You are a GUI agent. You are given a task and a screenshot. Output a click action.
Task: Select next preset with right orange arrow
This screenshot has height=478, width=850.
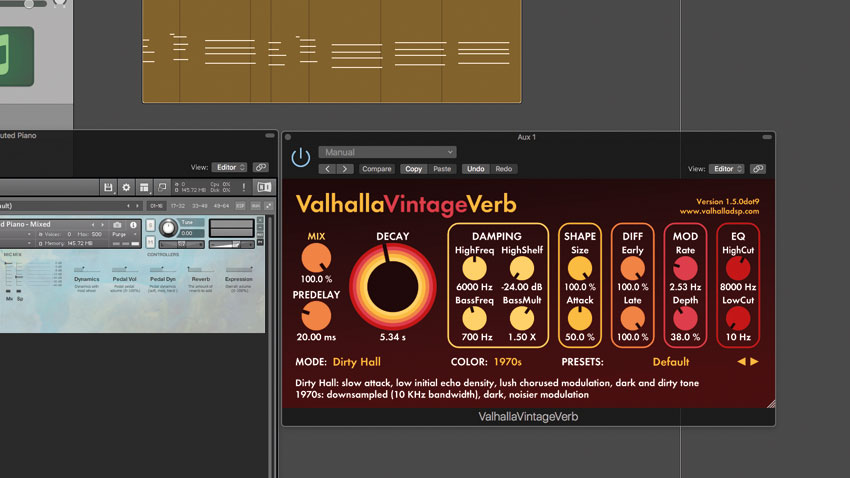(x=754, y=361)
